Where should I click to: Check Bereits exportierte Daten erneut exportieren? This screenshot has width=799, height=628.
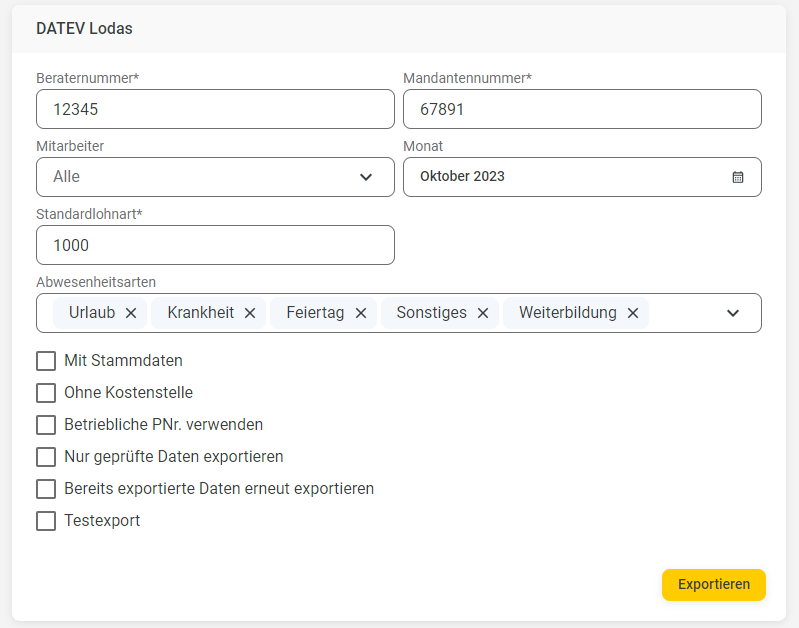(x=46, y=489)
